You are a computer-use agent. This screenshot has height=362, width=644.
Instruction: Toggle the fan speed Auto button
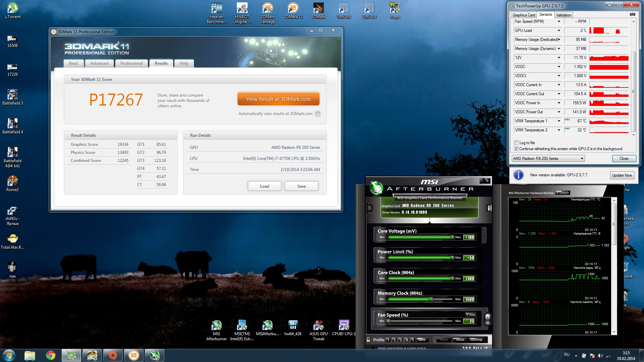pyautogui.click(x=471, y=314)
